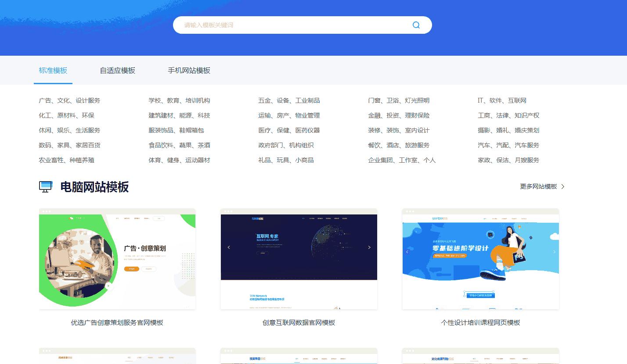Click the right arrow on the design course template

(554, 252)
